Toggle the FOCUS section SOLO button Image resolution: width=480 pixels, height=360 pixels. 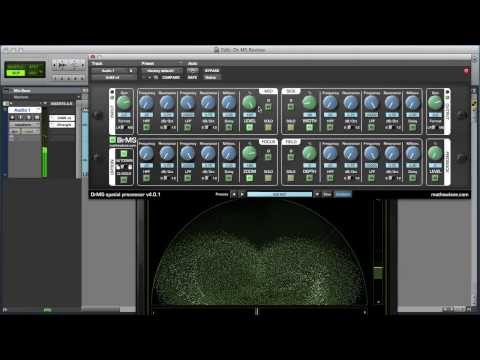(268, 178)
